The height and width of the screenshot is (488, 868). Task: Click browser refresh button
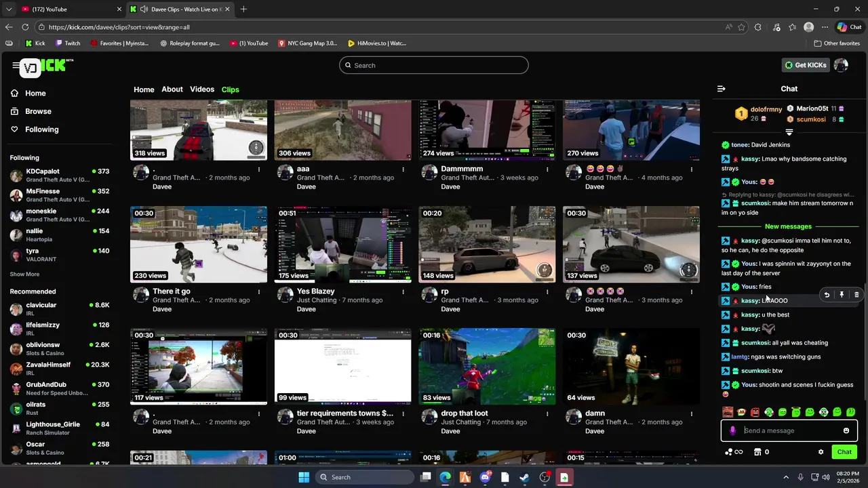tap(25, 27)
